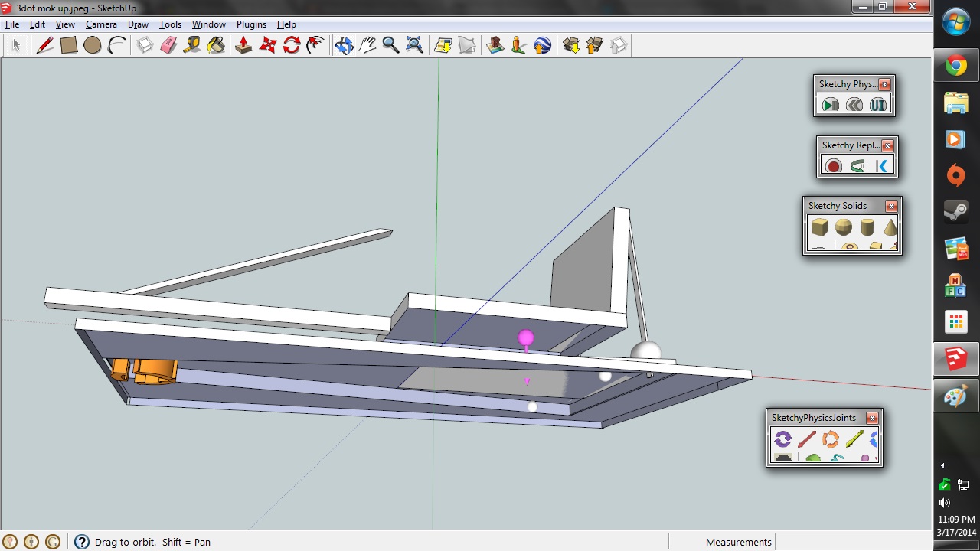Activate the Pan hand tool
The height and width of the screenshot is (551, 980).
pos(367,46)
